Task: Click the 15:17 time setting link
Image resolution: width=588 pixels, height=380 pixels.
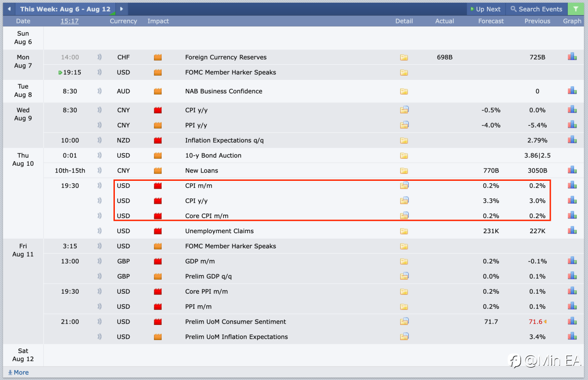Action: (69, 21)
